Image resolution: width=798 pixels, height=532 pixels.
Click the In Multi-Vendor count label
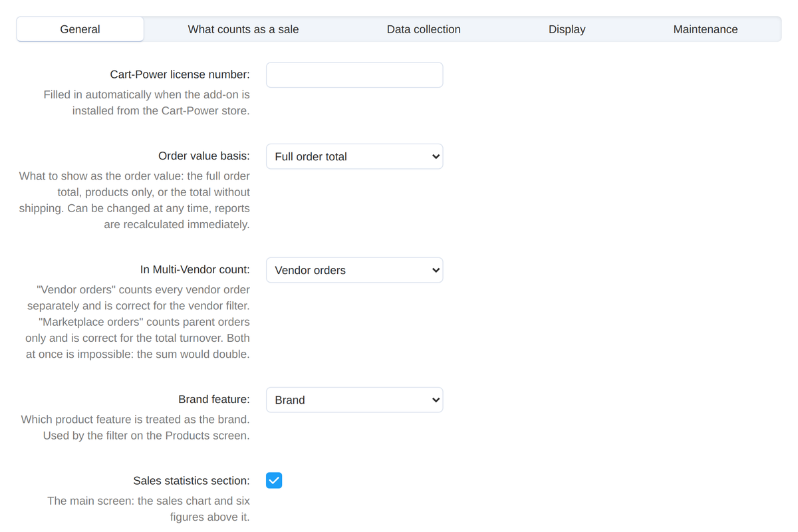tap(195, 269)
